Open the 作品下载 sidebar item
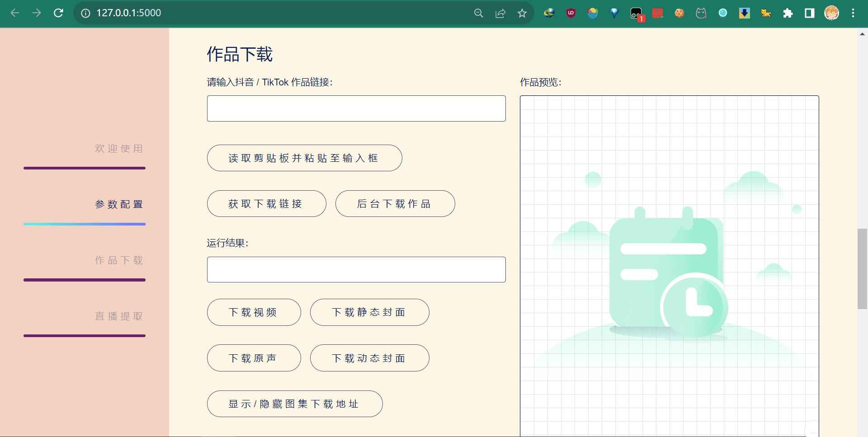Screen dimensions: 868x437 (x=119, y=260)
